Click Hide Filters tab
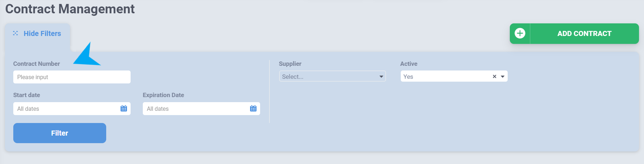 (x=38, y=34)
